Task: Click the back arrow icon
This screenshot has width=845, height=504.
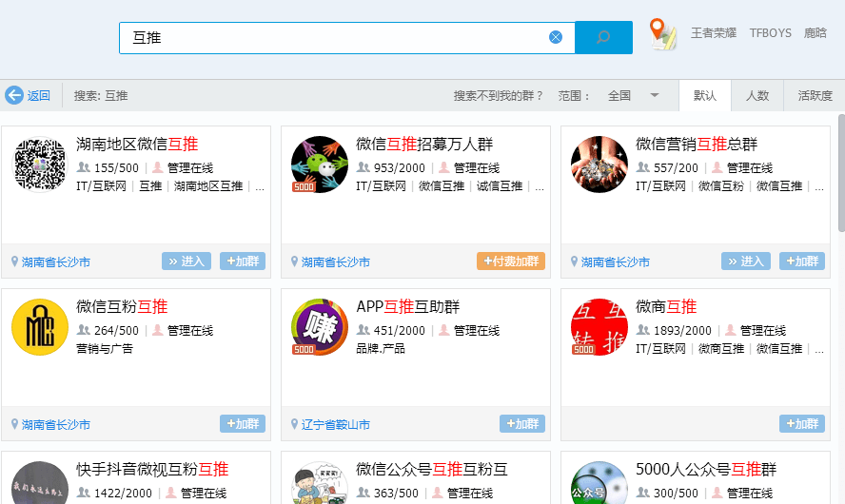Action: coord(14,95)
